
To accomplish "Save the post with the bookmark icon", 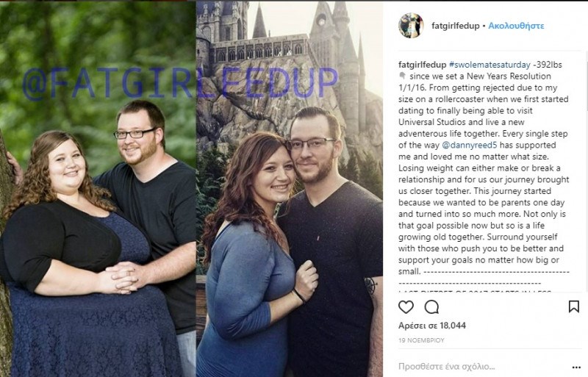I will pos(574,306).
